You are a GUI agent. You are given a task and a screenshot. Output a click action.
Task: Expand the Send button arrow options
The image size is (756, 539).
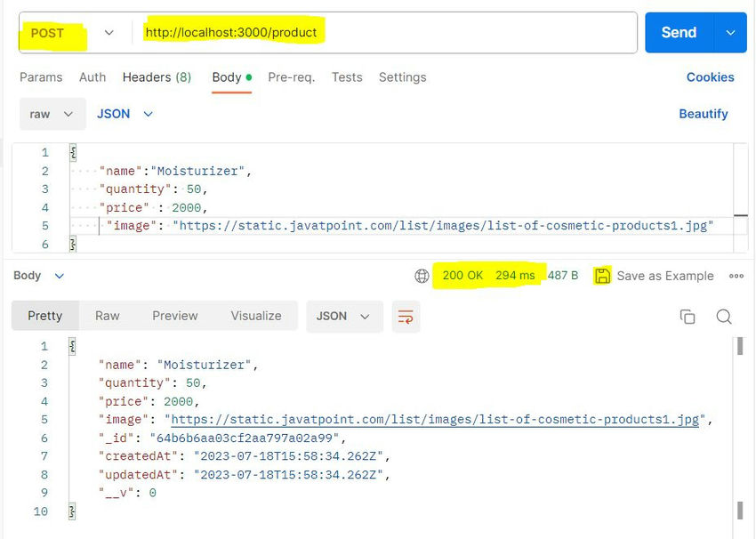click(730, 33)
